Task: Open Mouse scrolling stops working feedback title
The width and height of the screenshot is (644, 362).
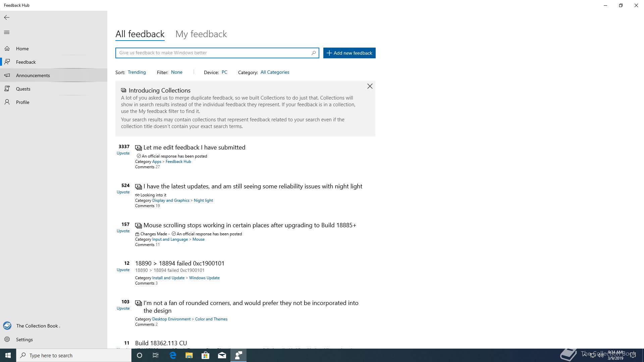Action: point(250,225)
